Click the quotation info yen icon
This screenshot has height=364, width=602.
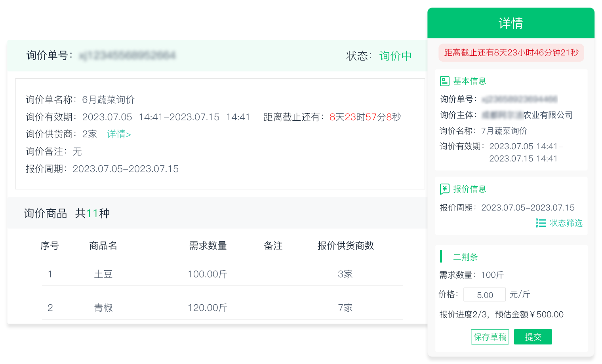pyautogui.click(x=444, y=189)
